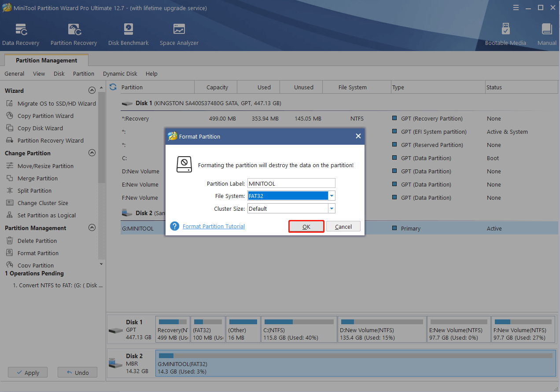
Task: Sort by the File System column header
Action: (x=357, y=87)
